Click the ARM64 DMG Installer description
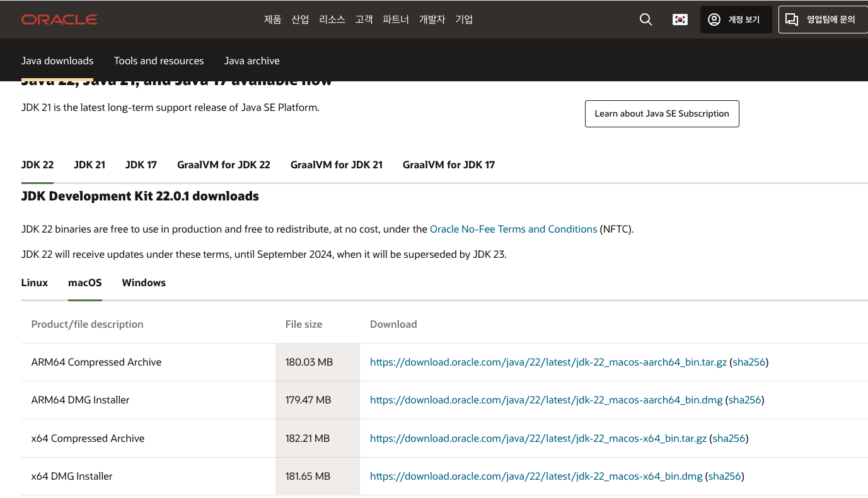 (x=81, y=400)
